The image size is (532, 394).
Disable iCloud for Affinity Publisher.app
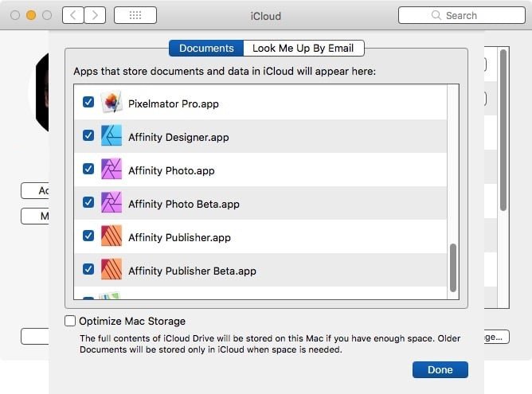pyautogui.click(x=88, y=237)
